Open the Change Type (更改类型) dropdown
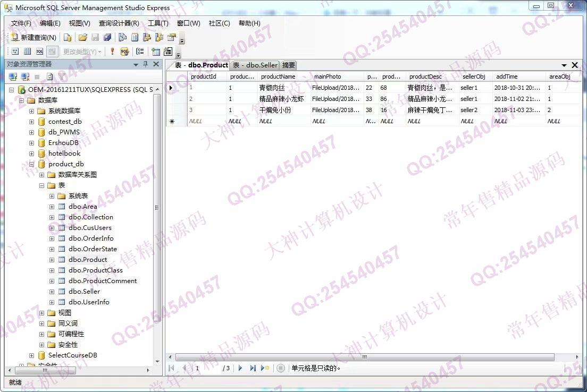 click(82, 52)
